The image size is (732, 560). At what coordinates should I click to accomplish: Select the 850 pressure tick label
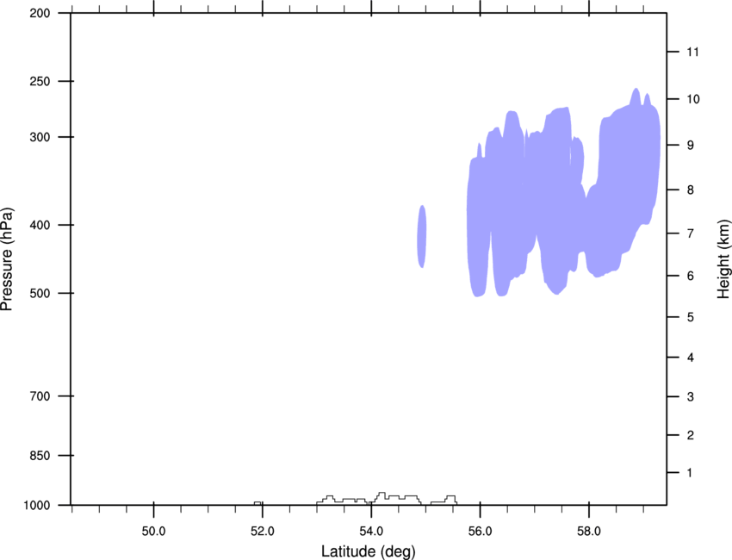coord(40,456)
